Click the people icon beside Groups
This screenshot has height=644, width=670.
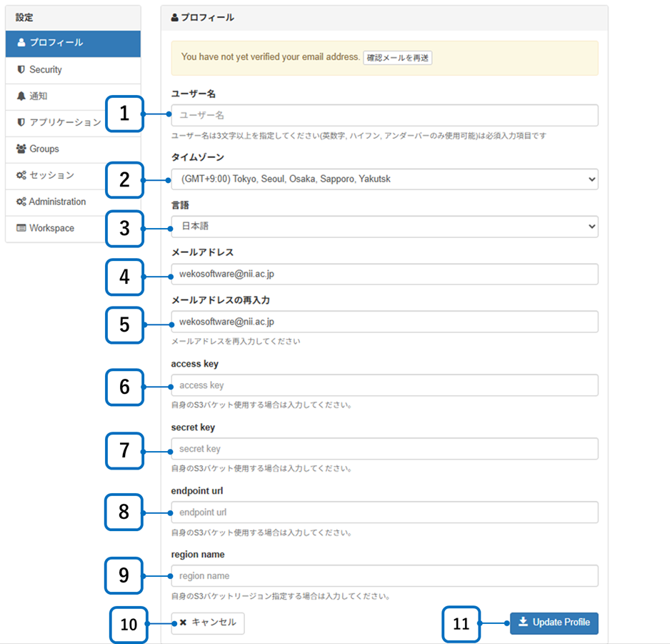(21, 149)
